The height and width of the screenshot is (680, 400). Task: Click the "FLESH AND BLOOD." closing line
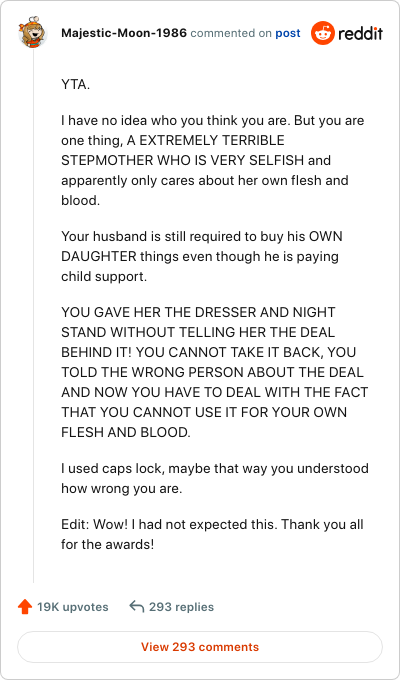tap(126, 432)
